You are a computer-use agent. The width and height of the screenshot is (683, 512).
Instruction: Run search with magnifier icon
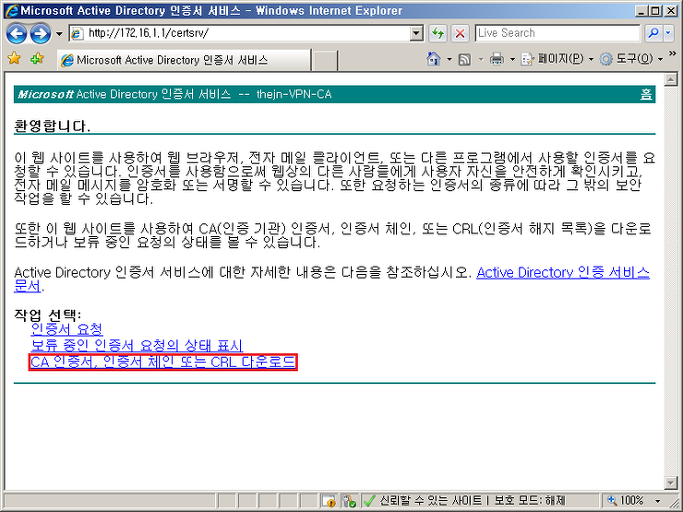[653, 33]
